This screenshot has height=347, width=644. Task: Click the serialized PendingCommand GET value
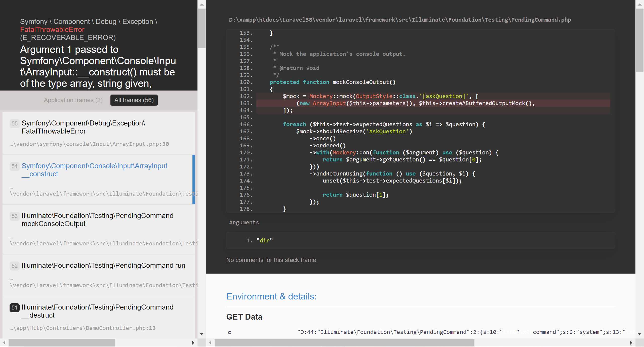[466, 332]
